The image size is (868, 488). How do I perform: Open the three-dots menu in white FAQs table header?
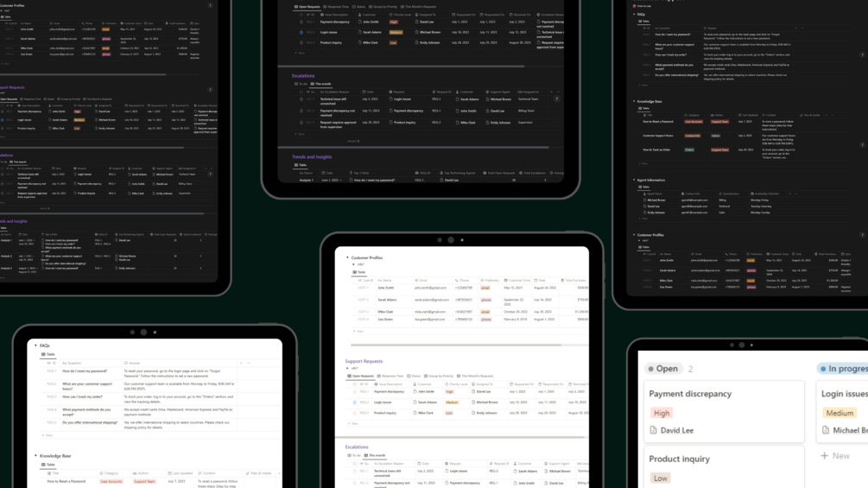[249, 363]
